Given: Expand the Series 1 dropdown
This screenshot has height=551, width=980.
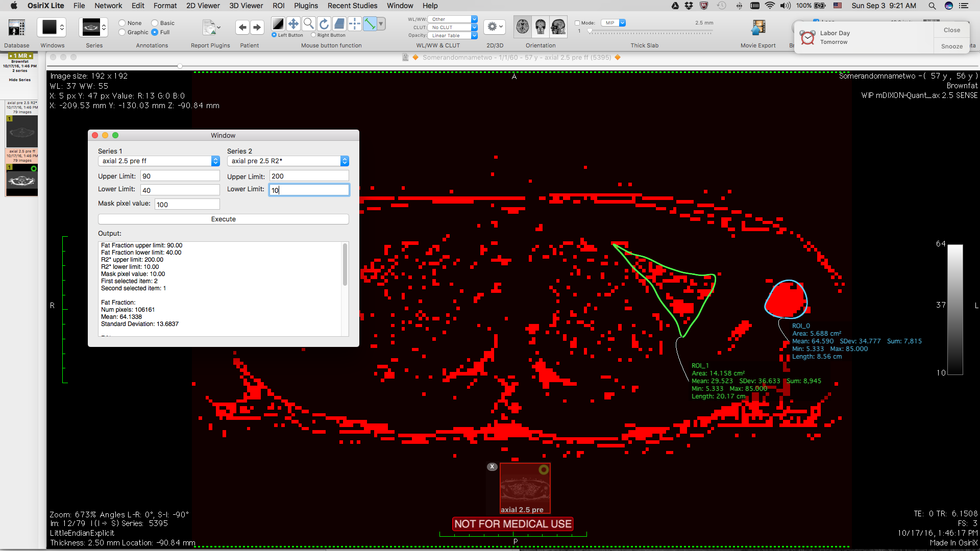Looking at the screenshot, I should 159,161.
